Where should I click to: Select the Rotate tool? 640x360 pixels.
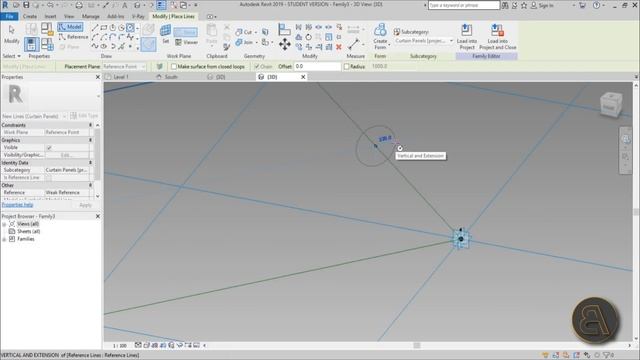(x=309, y=37)
